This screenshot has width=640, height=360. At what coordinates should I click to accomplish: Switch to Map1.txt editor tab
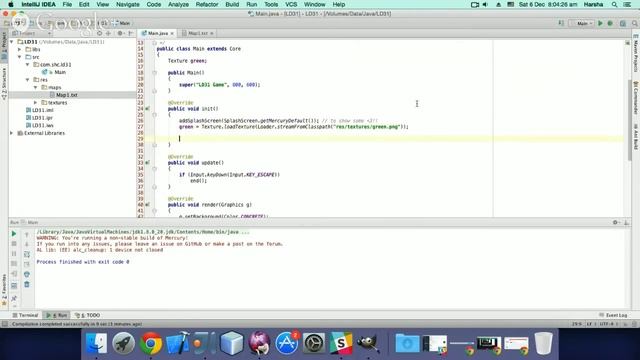[198, 33]
